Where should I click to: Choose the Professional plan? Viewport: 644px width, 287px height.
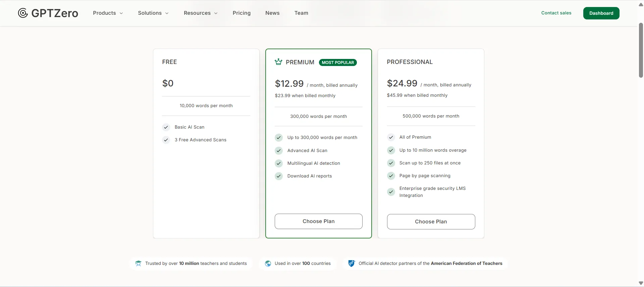pyautogui.click(x=431, y=222)
